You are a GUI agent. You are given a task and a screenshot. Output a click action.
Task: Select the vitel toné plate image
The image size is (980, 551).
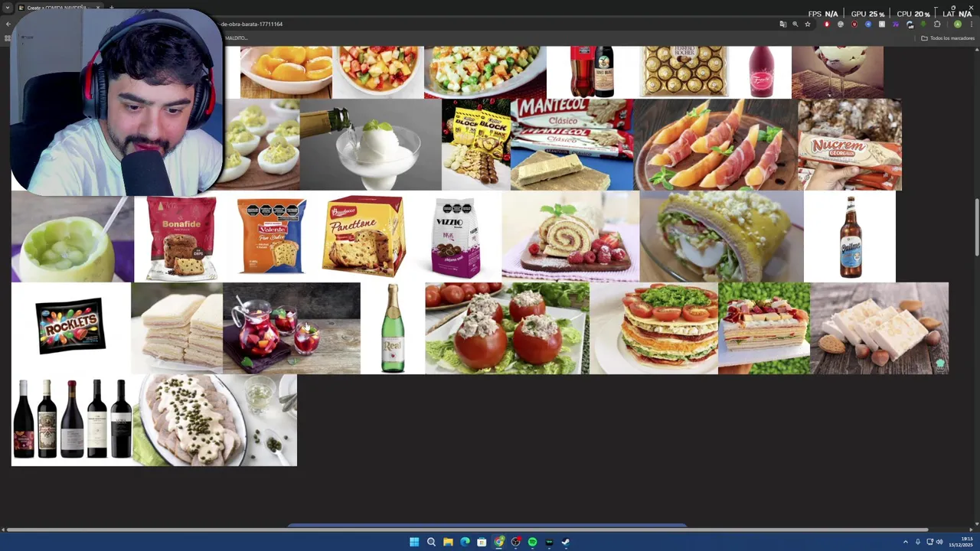point(215,420)
